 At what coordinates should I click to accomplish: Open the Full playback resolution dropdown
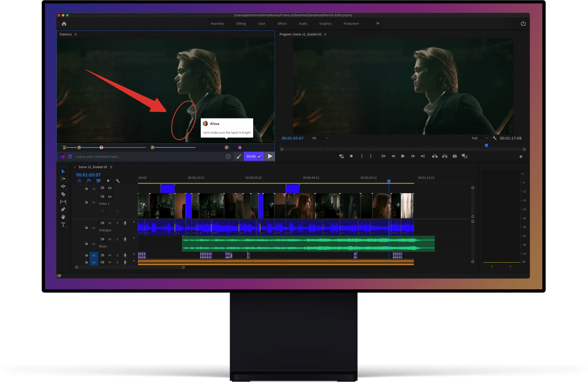tap(480, 138)
